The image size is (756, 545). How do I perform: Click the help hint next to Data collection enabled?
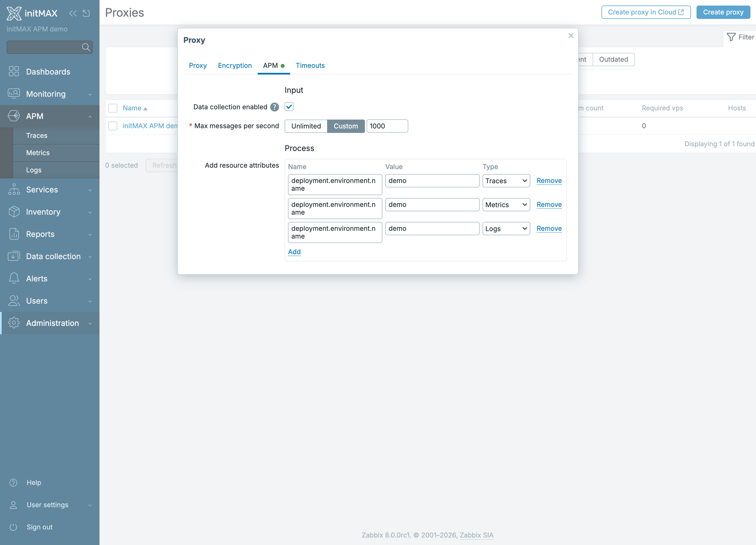pyautogui.click(x=274, y=107)
